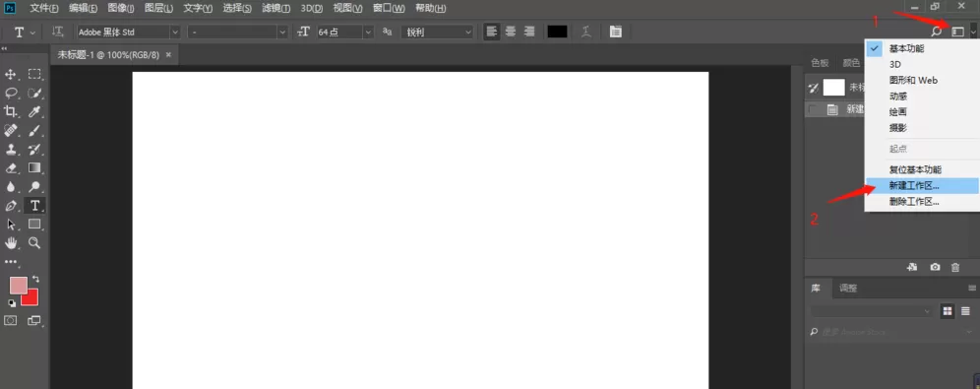Screen dimensions: 980x389
Task: Click the pink foreground color swatch
Action: 18,286
